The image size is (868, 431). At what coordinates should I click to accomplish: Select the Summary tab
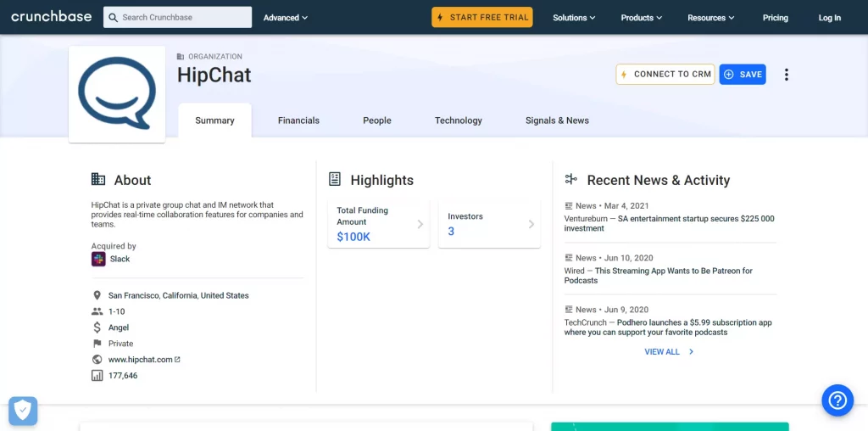(x=214, y=120)
